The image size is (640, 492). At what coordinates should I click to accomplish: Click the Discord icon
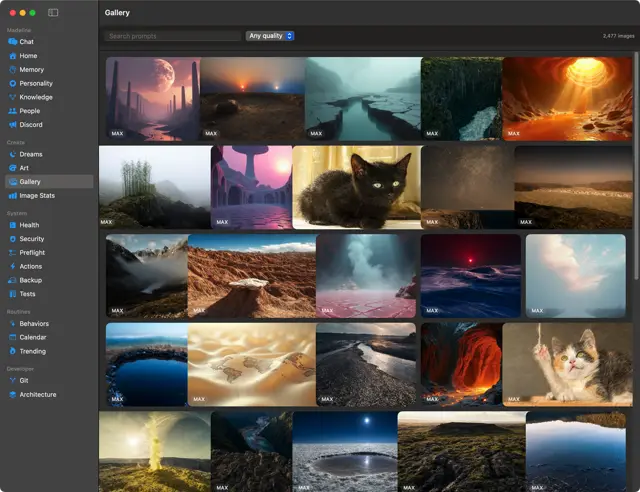point(13,125)
